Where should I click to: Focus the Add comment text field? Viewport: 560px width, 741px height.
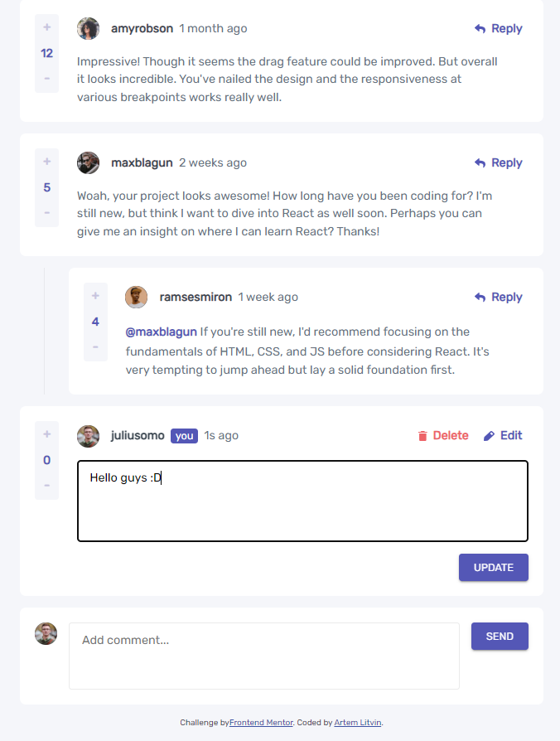264,656
